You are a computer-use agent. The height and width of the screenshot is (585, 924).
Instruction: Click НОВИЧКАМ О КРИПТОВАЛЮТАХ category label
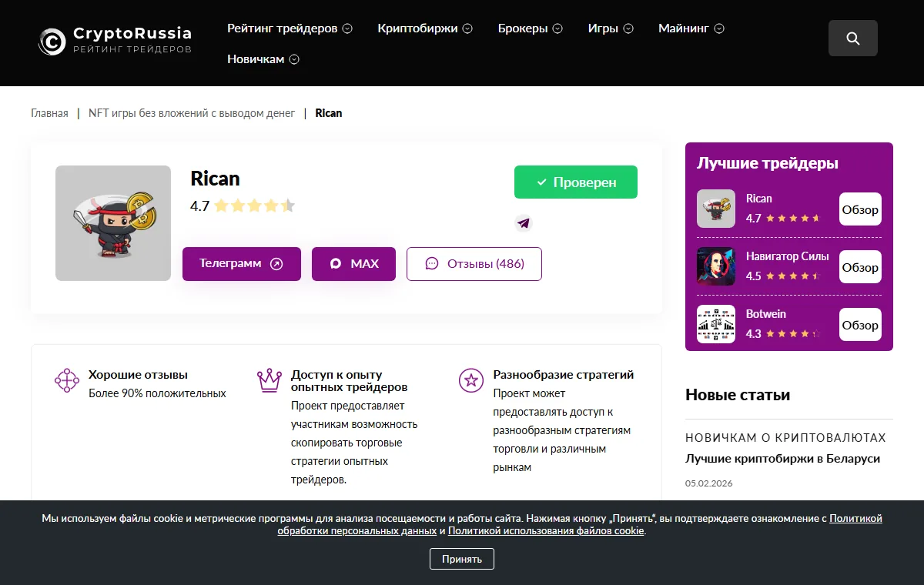(785, 438)
